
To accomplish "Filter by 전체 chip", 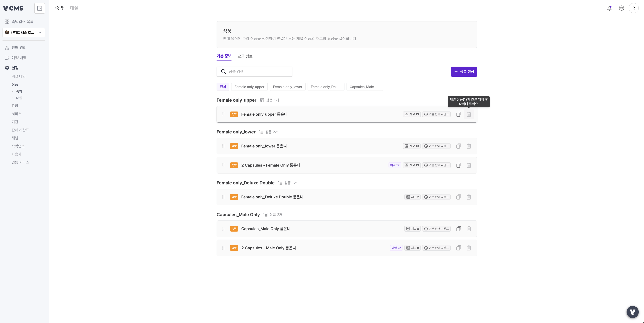I will point(223,87).
